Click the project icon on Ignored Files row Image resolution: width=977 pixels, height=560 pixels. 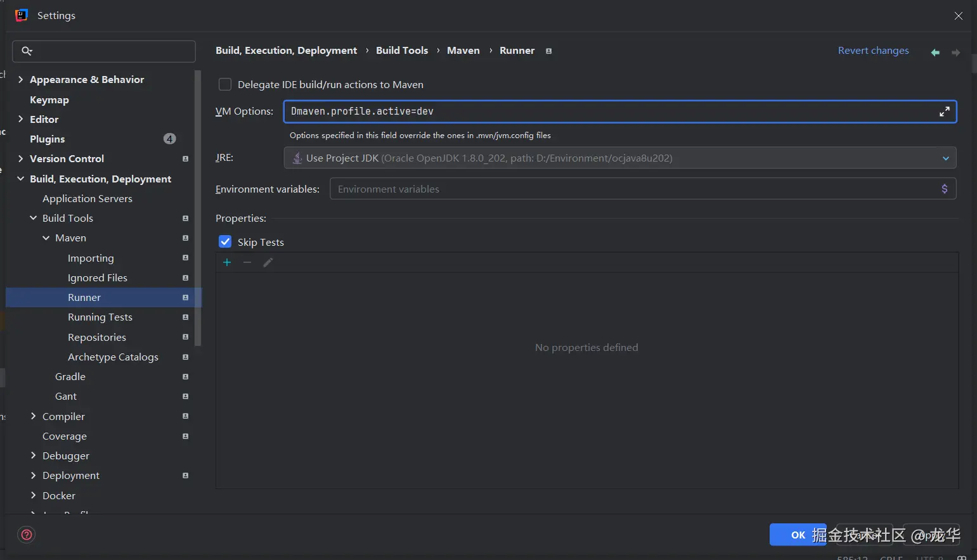185,278
